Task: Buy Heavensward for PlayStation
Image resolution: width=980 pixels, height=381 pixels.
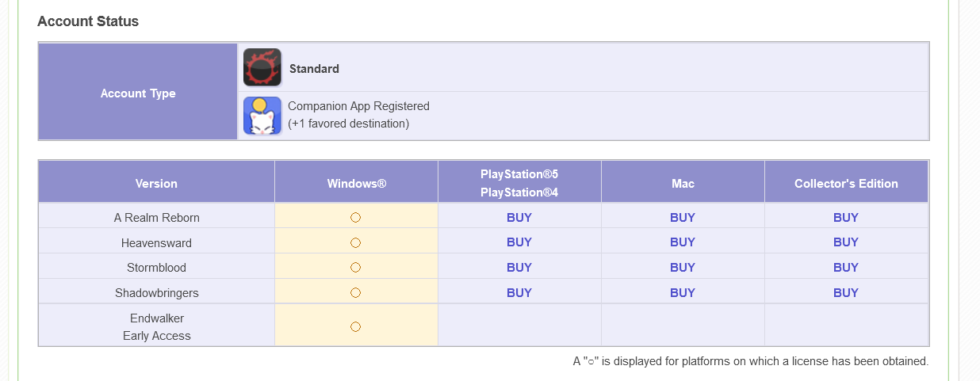Action: point(519,242)
